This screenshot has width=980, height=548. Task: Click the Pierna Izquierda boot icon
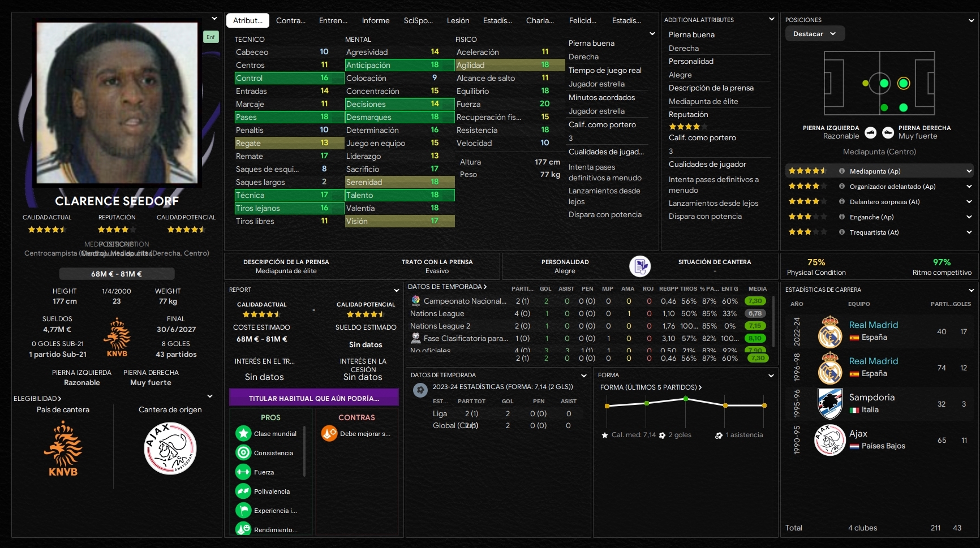[x=870, y=132]
